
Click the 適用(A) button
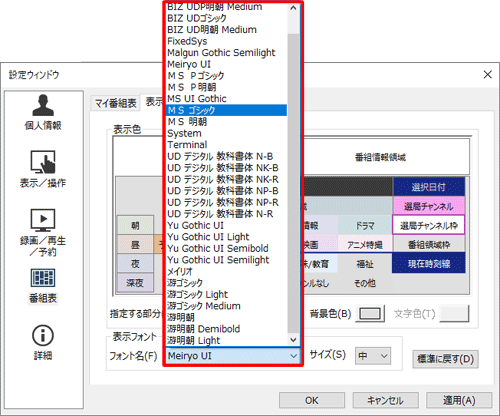(459, 400)
